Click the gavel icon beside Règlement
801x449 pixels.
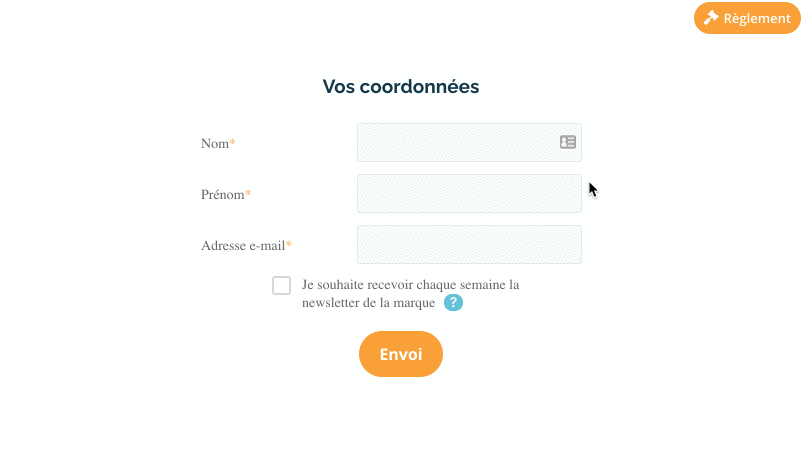click(x=711, y=18)
